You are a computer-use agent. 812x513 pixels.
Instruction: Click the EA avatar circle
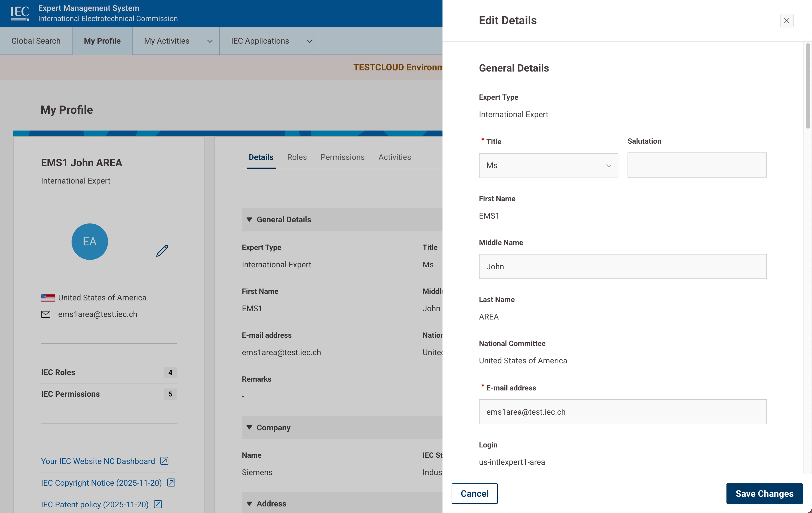pyautogui.click(x=89, y=241)
